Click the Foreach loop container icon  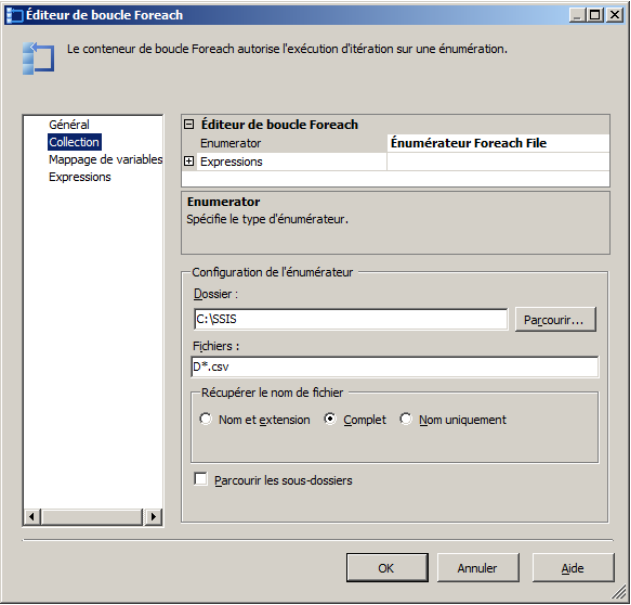point(37,57)
